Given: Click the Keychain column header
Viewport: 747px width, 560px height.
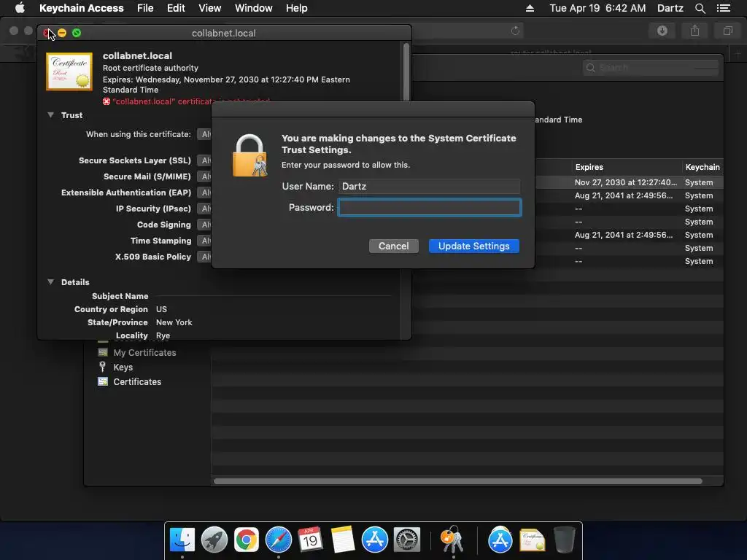Looking at the screenshot, I should (703, 167).
